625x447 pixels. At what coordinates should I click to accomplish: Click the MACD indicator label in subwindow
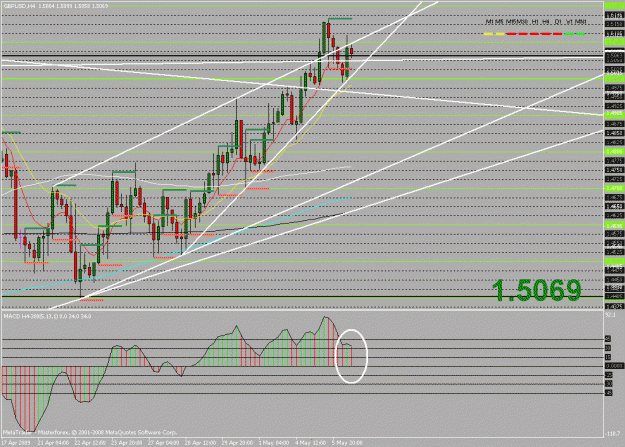click(47, 316)
